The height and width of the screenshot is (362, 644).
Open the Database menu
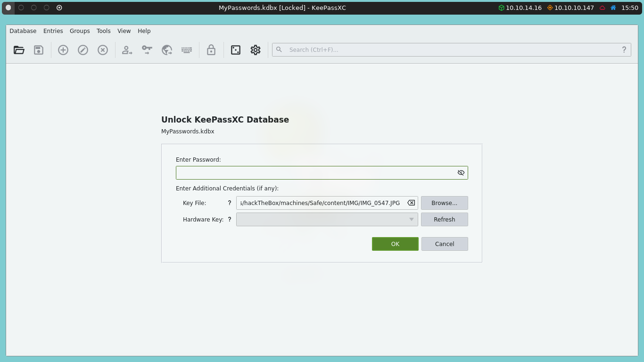coord(23,31)
